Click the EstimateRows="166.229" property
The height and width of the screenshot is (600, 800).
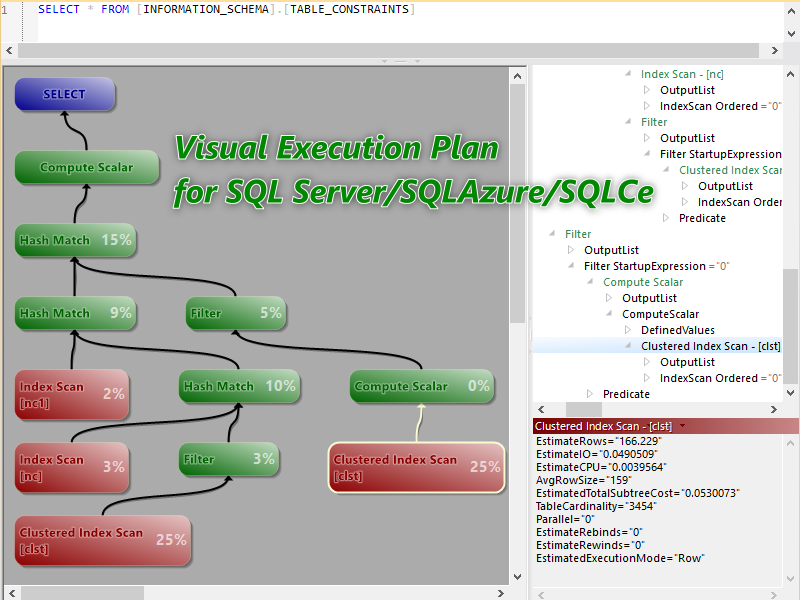pos(598,441)
